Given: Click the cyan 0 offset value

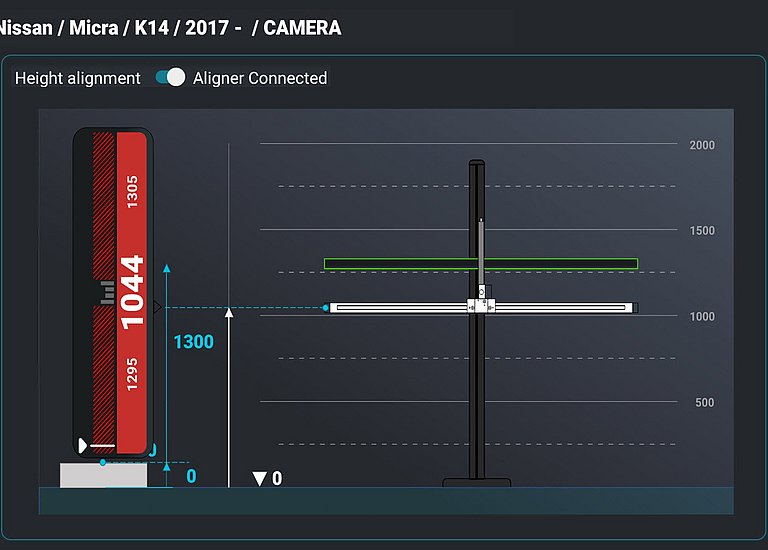Looking at the screenshot, I should click(x=190, y=477).
